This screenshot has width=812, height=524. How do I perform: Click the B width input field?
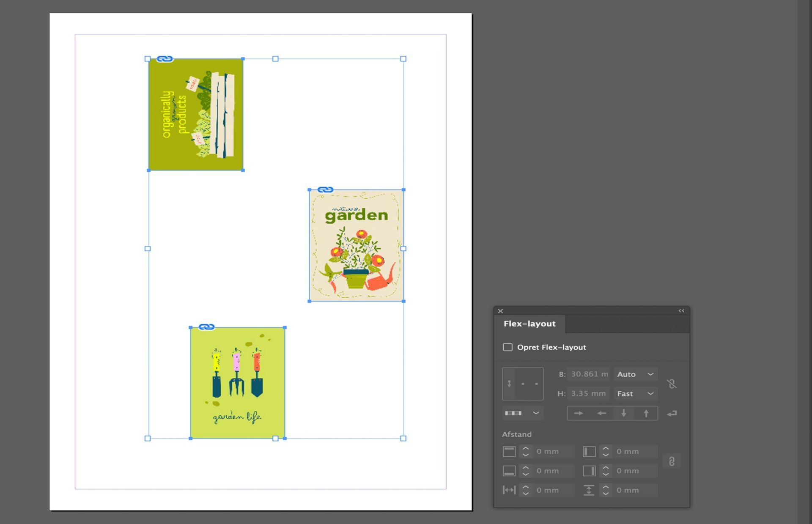(x=589, y=374)
